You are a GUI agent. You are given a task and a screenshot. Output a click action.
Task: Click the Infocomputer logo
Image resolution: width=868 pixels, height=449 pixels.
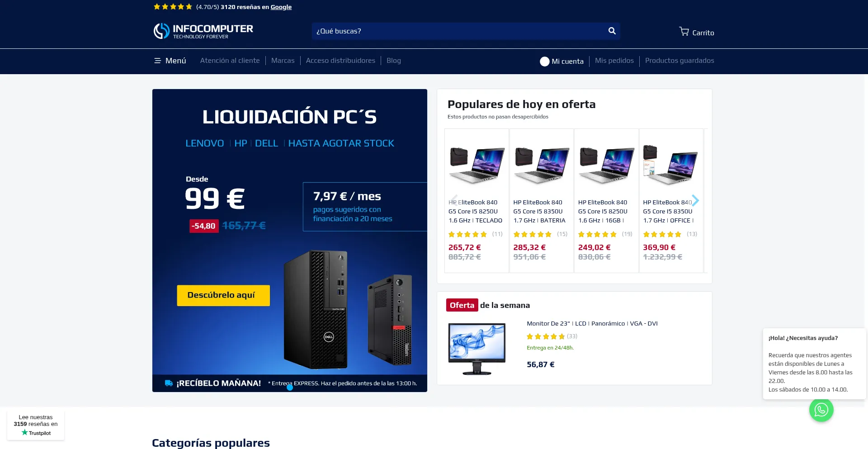pos(203,31)
